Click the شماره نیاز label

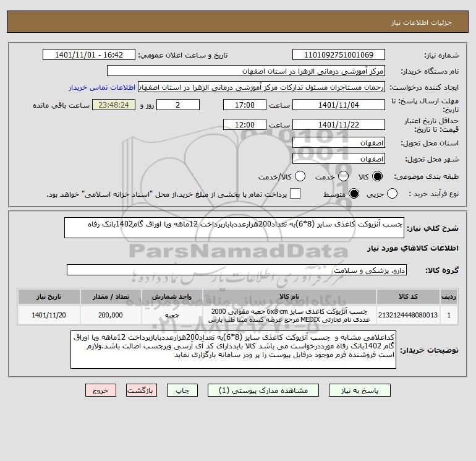(441, 55)
